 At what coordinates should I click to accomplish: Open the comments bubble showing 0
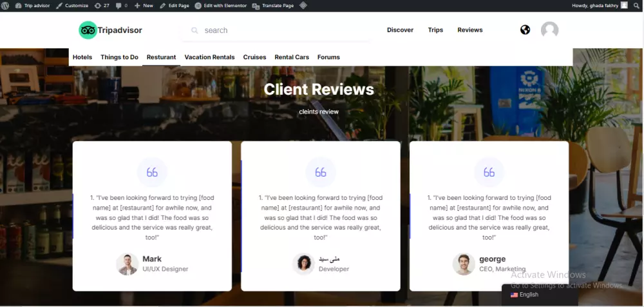click(x=122, y=6)
